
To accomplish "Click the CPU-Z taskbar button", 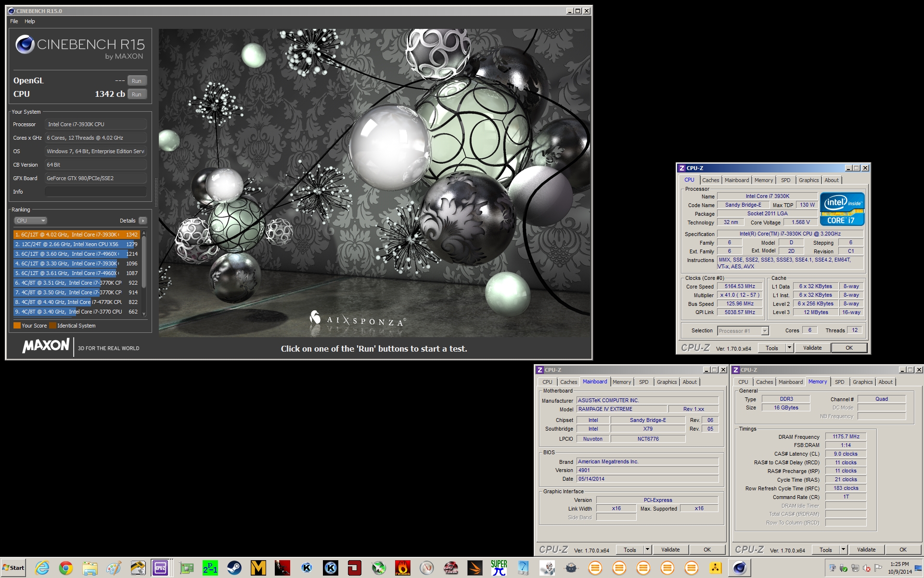I will 160,568.
